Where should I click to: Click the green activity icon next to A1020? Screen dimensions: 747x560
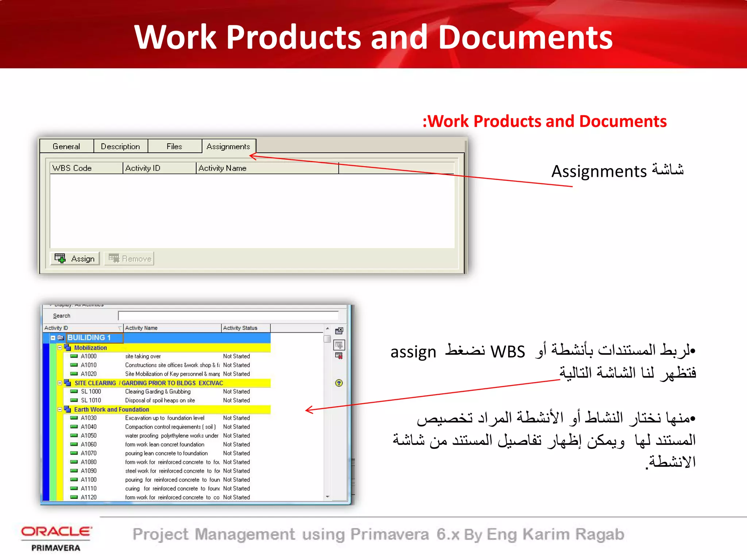tap(74, 374)
